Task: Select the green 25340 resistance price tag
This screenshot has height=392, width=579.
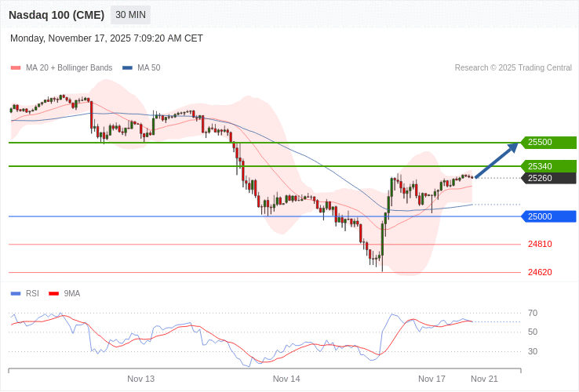Action: point(548,166)
